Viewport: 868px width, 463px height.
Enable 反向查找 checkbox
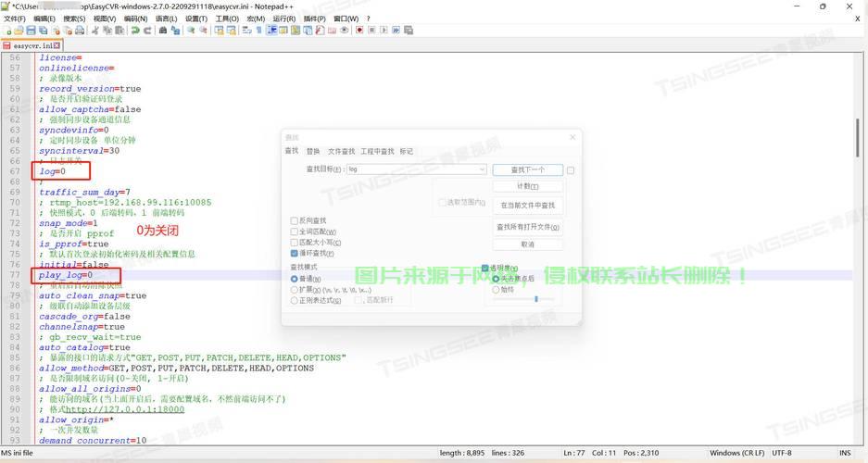pyautogui.click(x=294, y=220)
